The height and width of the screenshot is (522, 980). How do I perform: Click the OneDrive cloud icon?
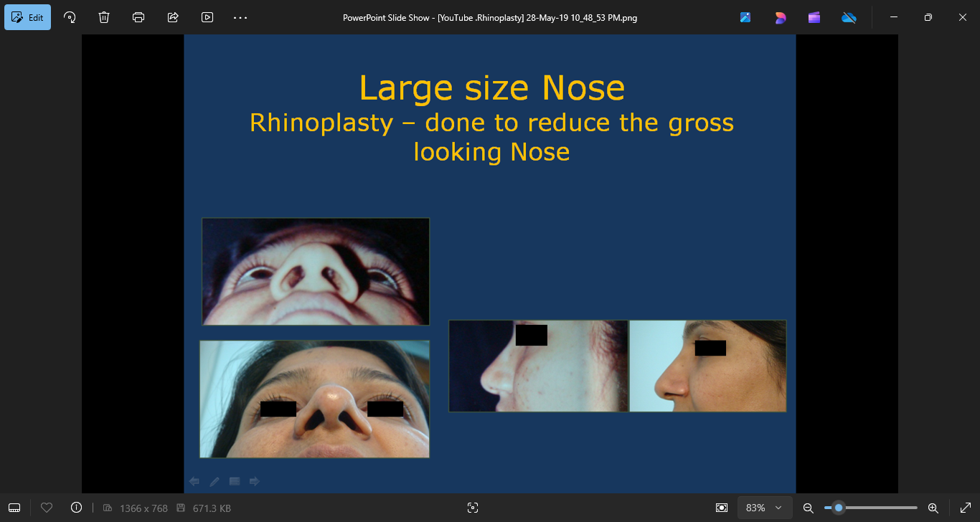point(849,17)
